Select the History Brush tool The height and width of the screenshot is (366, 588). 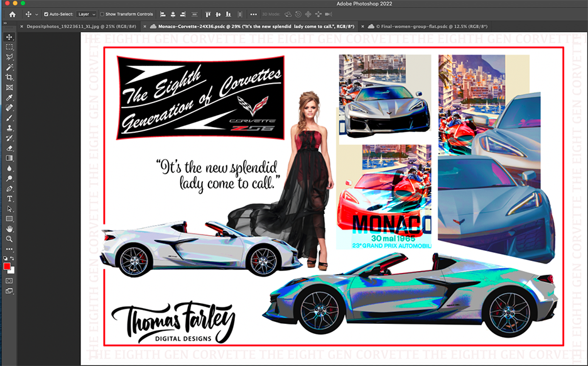coord(9,138)
